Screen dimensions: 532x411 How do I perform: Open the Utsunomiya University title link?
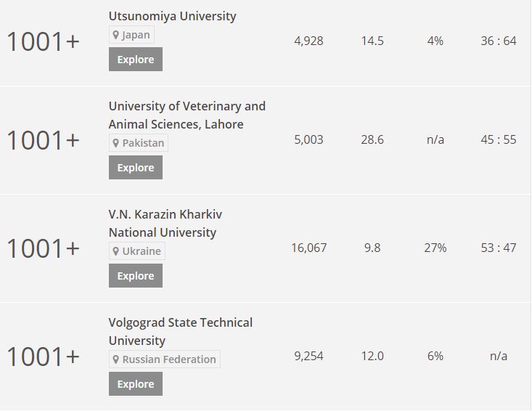pyautogui.click(x=172, y=16)
